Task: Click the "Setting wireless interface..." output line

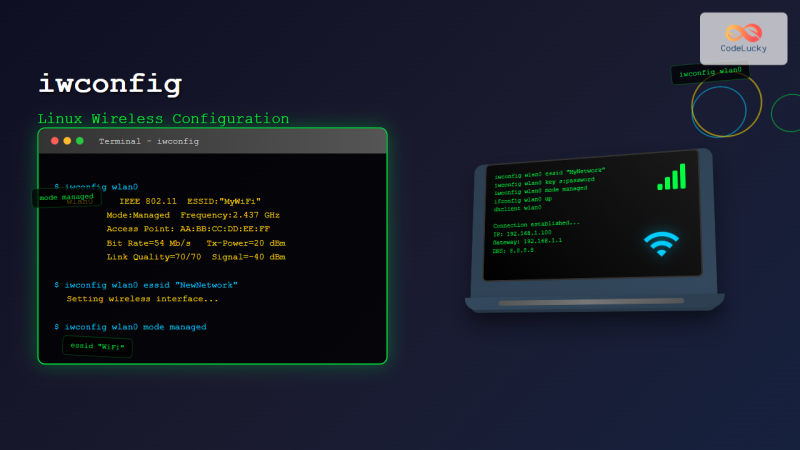Action: coord(142,299)
